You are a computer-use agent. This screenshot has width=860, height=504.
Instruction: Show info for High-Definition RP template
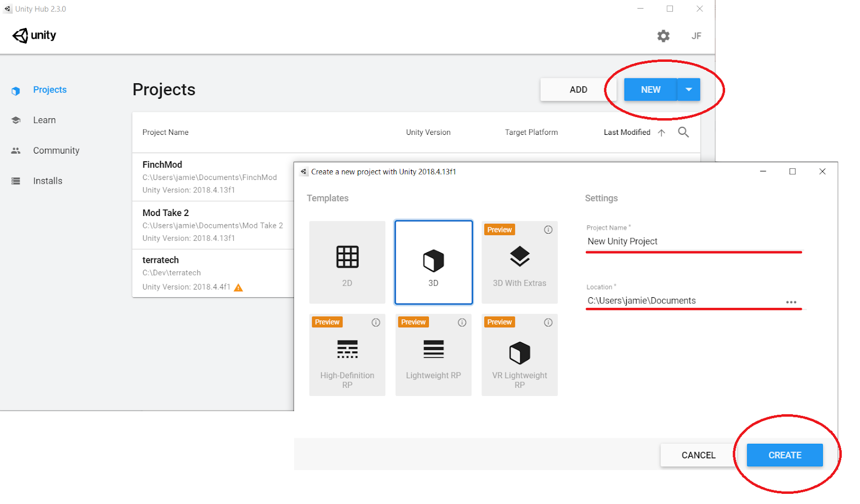coord(376,322)
